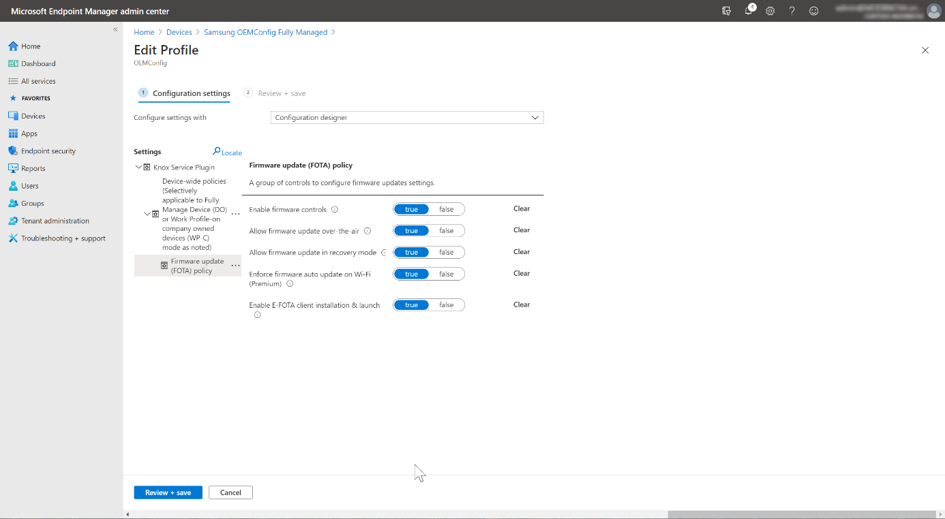This screenshot has height=519, width=945.
Task: Open notifications bell in header
Action: [749, 10]
